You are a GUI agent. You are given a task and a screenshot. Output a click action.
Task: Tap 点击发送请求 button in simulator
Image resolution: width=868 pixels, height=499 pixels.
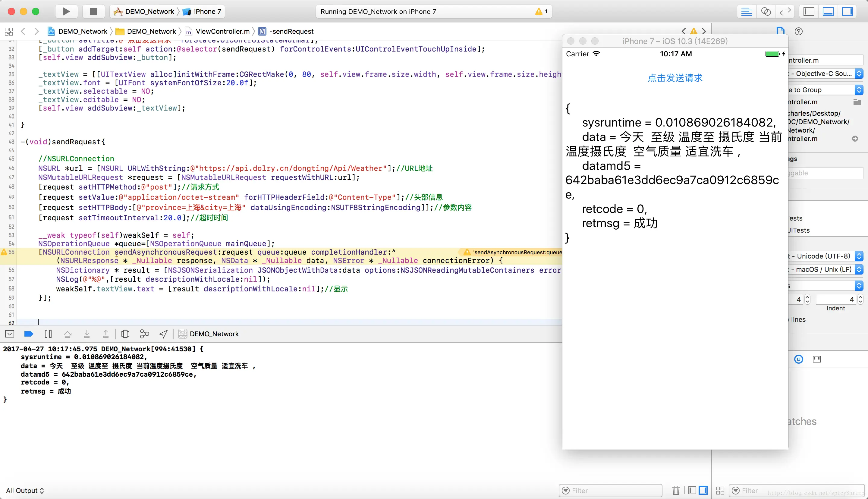point(675,78)
